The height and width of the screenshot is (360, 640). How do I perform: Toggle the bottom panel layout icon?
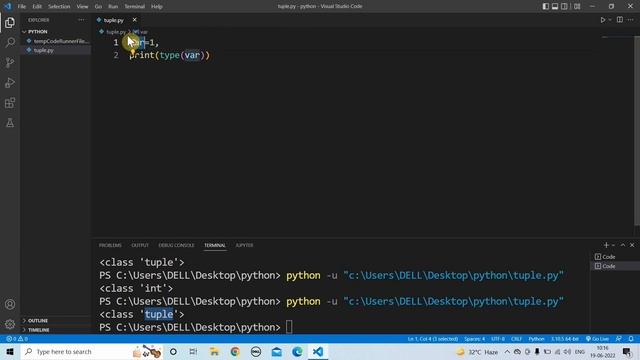click(x=555, y=6)
